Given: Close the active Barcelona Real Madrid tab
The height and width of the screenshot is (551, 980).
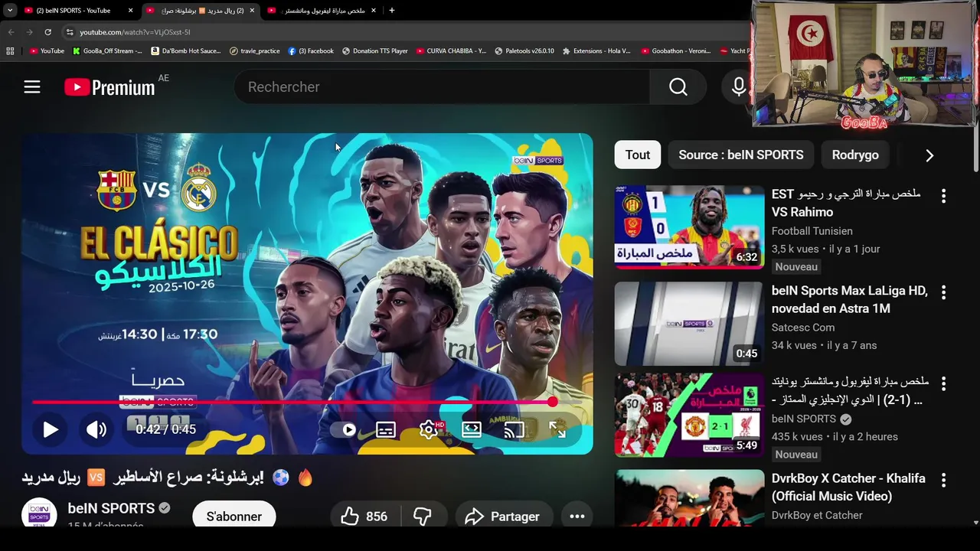Looking at the screenshot, I should tap(252, 11).
